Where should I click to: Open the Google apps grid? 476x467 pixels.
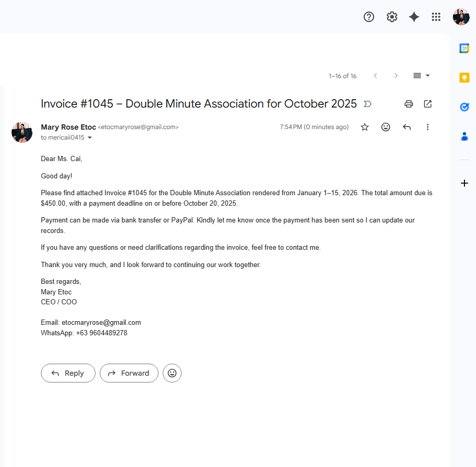coord(436,17)
